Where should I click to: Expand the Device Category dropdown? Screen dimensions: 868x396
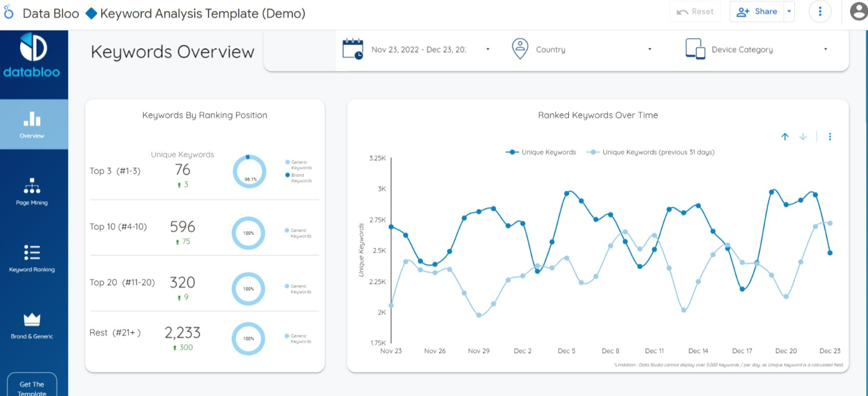click(x=826, y=49)
